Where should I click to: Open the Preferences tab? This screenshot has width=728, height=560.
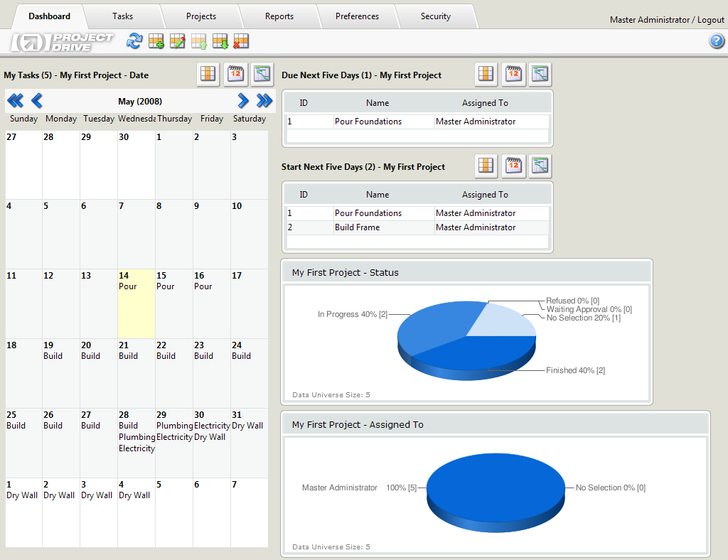click(357, 16)
